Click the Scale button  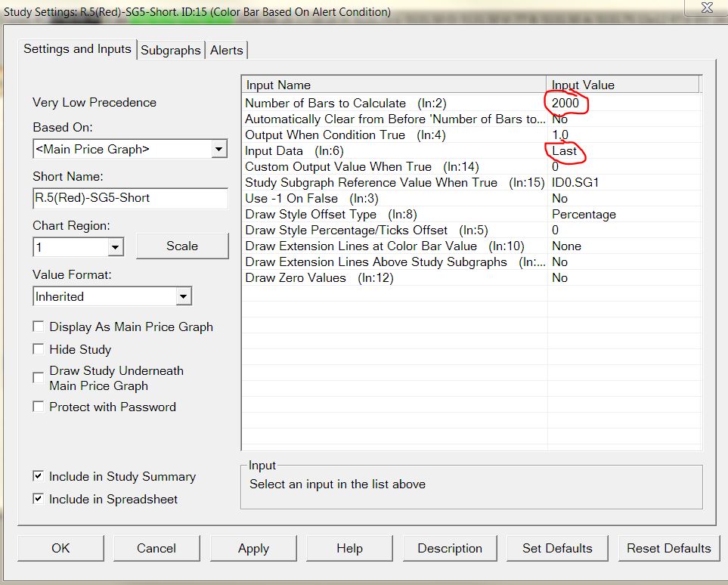[182, 246]
